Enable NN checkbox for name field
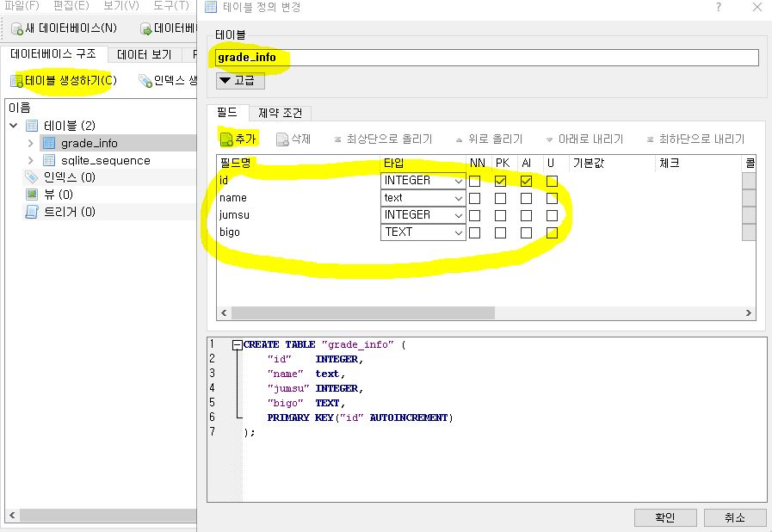772x532 pixels. pyautogui.click(x=474, y=199)
